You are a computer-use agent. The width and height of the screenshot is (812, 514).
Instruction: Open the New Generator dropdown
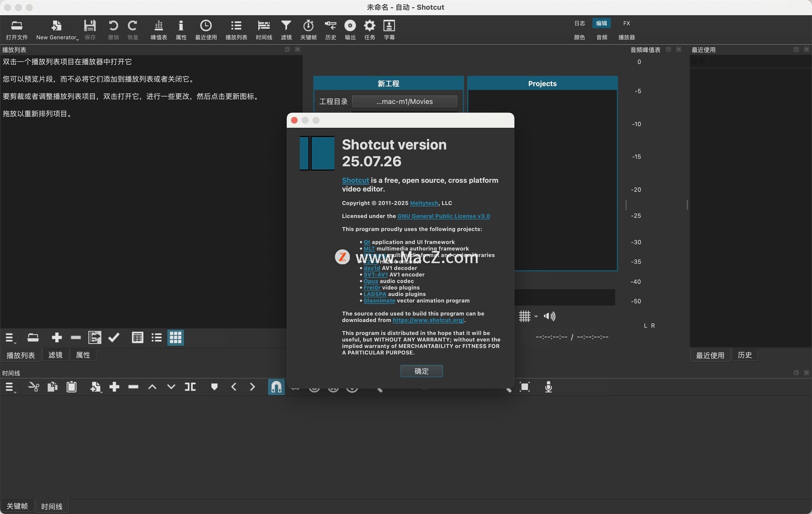pos(57,30)
